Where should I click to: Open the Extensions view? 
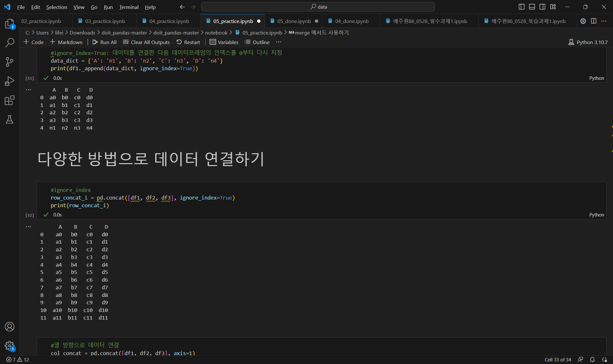[10, 100]
